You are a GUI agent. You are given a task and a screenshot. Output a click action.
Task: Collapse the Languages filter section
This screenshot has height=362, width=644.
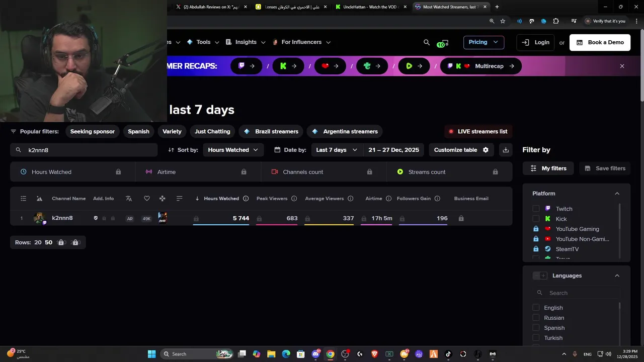pos(617,276)
